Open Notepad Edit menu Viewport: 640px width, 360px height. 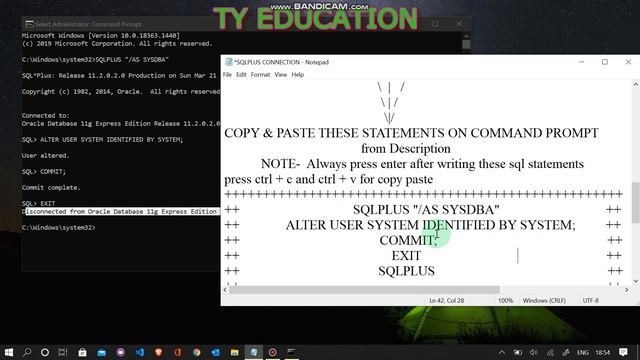tap(241, 75)
